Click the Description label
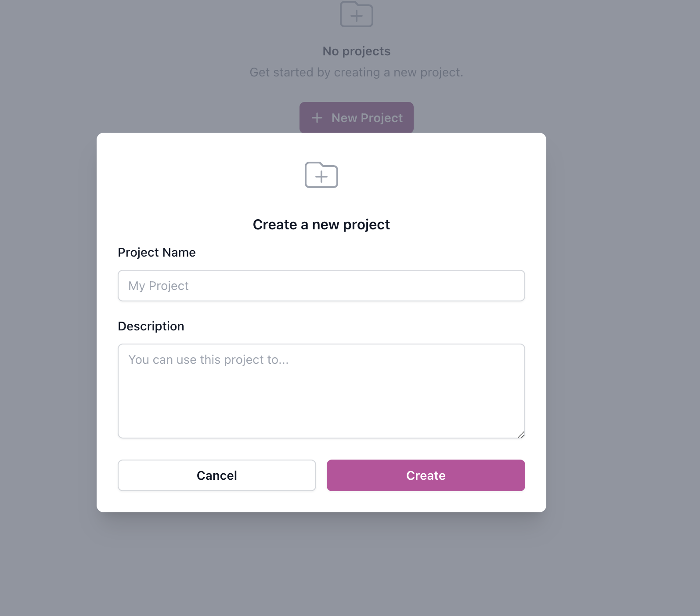 [151, 326]
